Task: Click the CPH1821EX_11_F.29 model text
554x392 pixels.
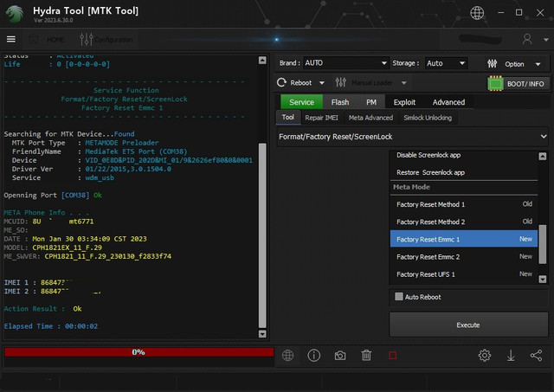Action: coord(68,247)
